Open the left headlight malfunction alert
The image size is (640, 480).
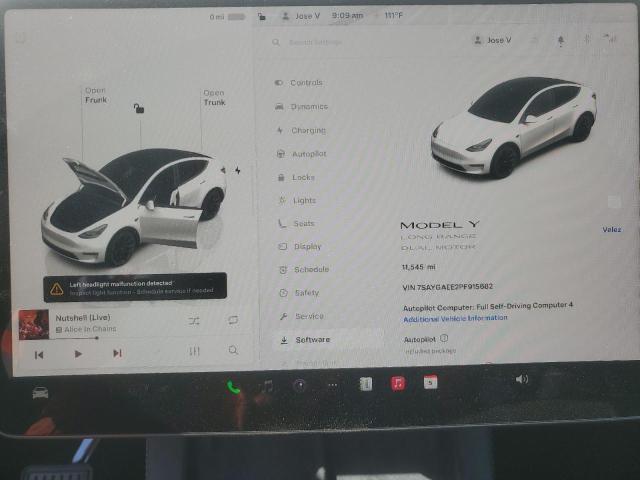(135, 288)
